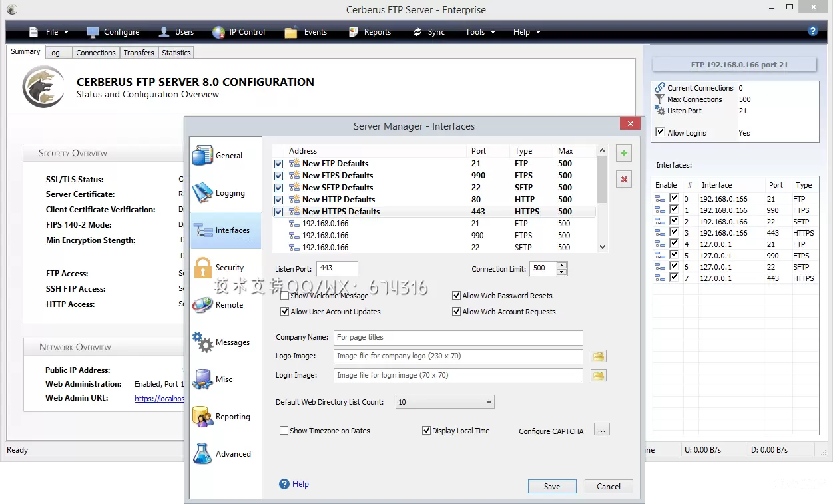
Task: Click the Current Connections icon
Action: pyautogui.click(x=660, y=87)
